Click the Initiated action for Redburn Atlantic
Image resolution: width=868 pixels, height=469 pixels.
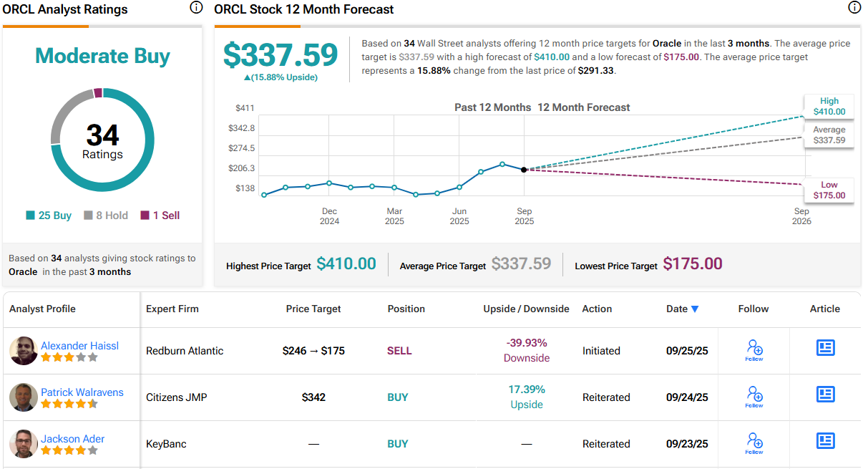(601, 351)
